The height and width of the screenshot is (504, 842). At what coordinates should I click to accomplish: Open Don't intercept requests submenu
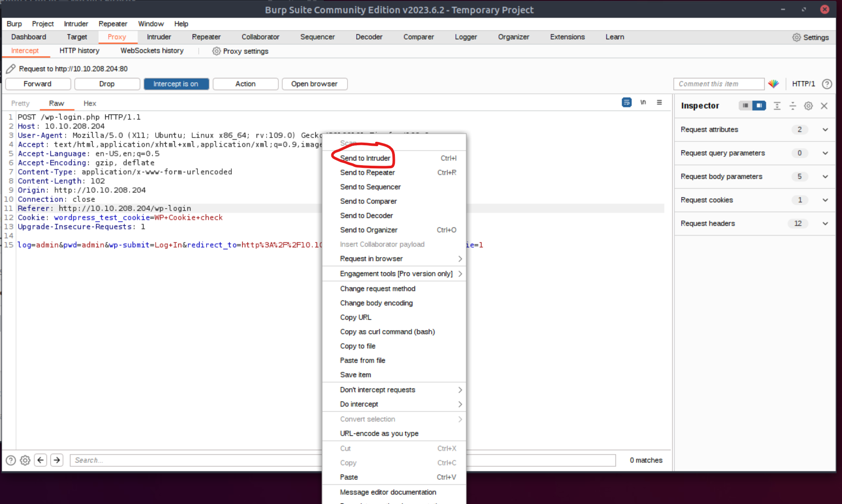(394, 390)
